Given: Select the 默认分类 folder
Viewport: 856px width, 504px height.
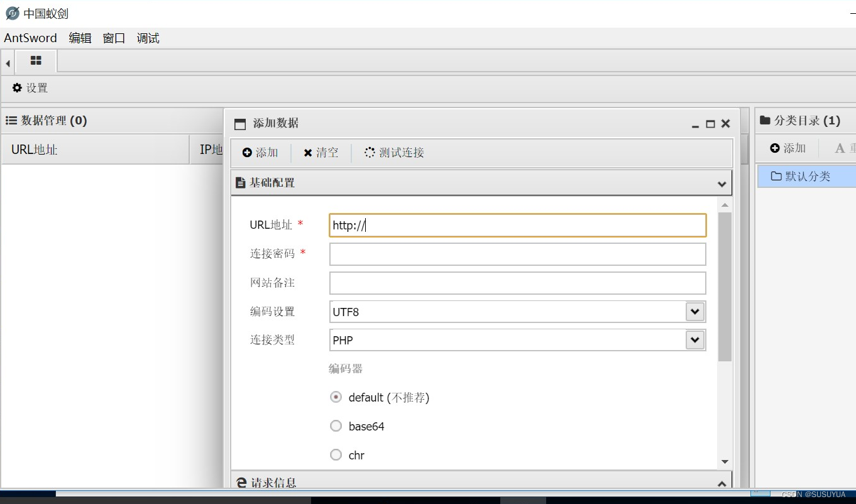Looking at the screenshot, I should pyautogui.click(x=807, y=177).
